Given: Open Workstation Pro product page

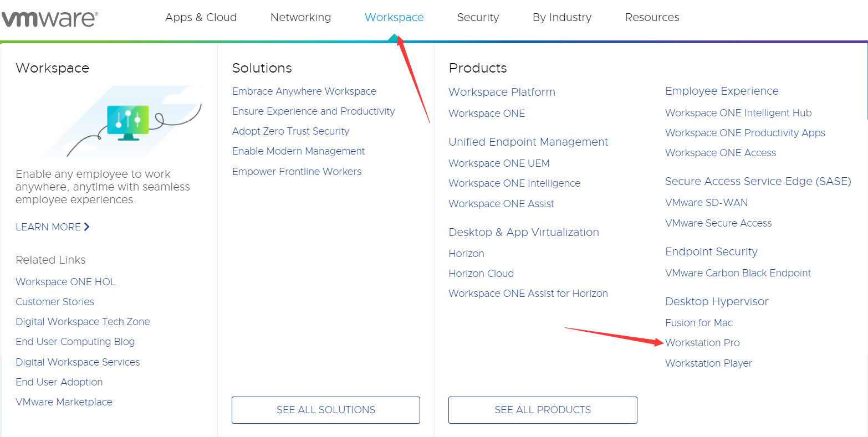Looking at the screenshot, I should (x=703, y=343).
